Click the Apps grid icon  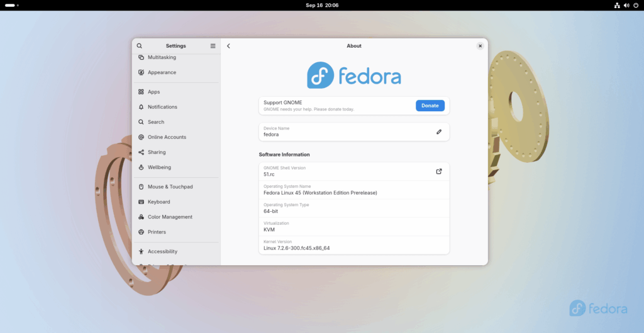(x=142, y=92)
